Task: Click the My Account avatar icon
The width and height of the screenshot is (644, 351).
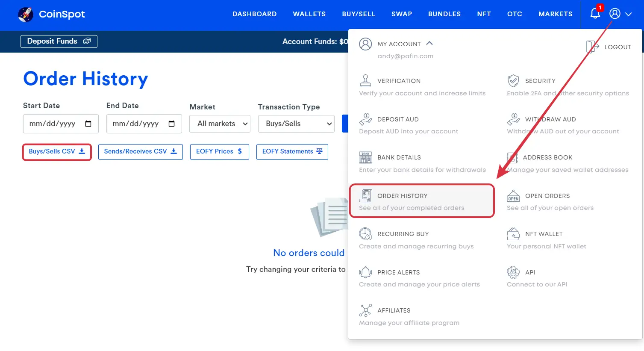Action: (x=365, y=44)
